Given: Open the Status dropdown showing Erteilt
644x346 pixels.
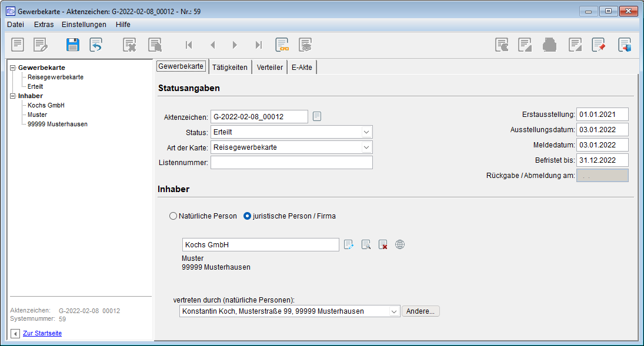Looking at the screenshot, I should click(366, 132).
